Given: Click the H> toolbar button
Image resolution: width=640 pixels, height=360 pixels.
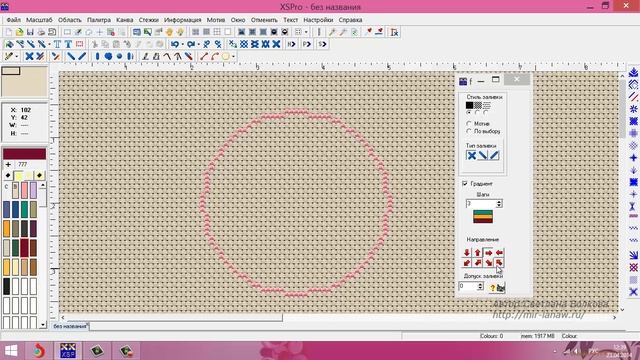Looking at the screenshot, I should point(291,44).
